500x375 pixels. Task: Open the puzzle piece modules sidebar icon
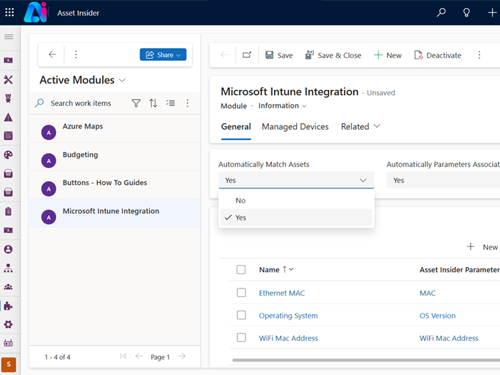(x=8, y=306)
